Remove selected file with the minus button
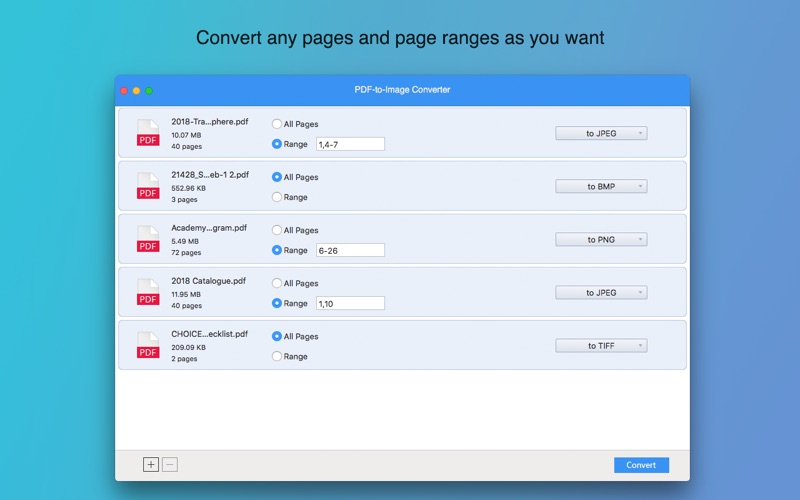This screenshot has width=800, height=500. coord(170,464)
